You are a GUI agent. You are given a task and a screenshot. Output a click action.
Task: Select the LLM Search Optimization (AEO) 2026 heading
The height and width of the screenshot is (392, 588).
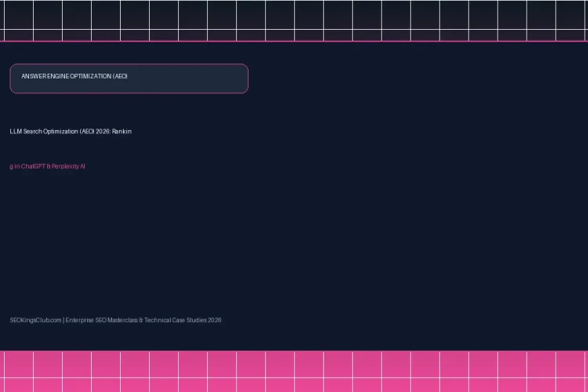click(x=71, y=131)
